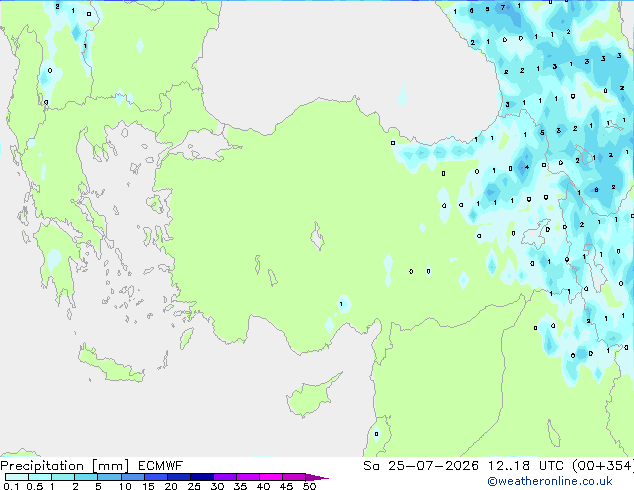The width and height of the screenshot is (634, 490).
Task: Click the '35' legend scale label
Action: (240, 486)
